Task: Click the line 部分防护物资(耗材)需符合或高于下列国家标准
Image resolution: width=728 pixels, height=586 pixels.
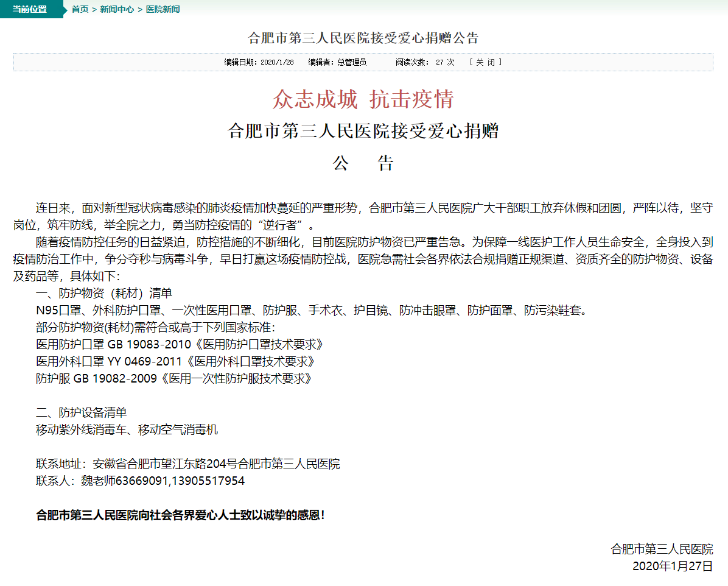Action: (x=156, y=328)
